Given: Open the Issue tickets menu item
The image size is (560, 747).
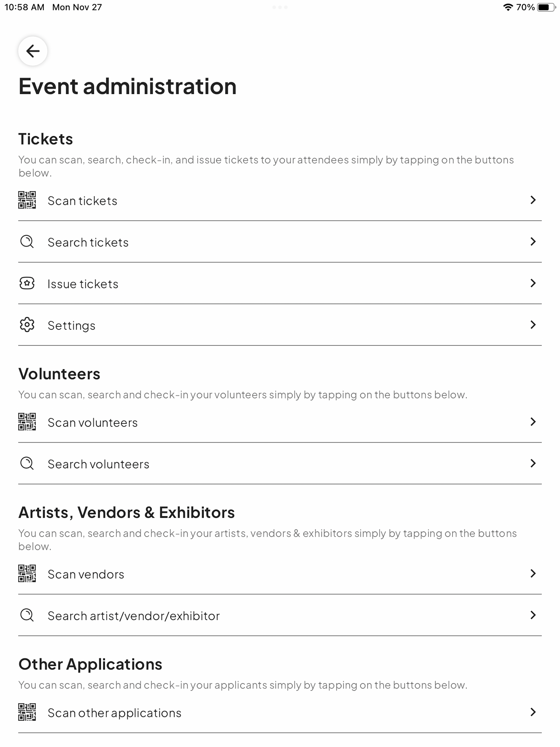Looking at the screenshot, I should 280,283.
